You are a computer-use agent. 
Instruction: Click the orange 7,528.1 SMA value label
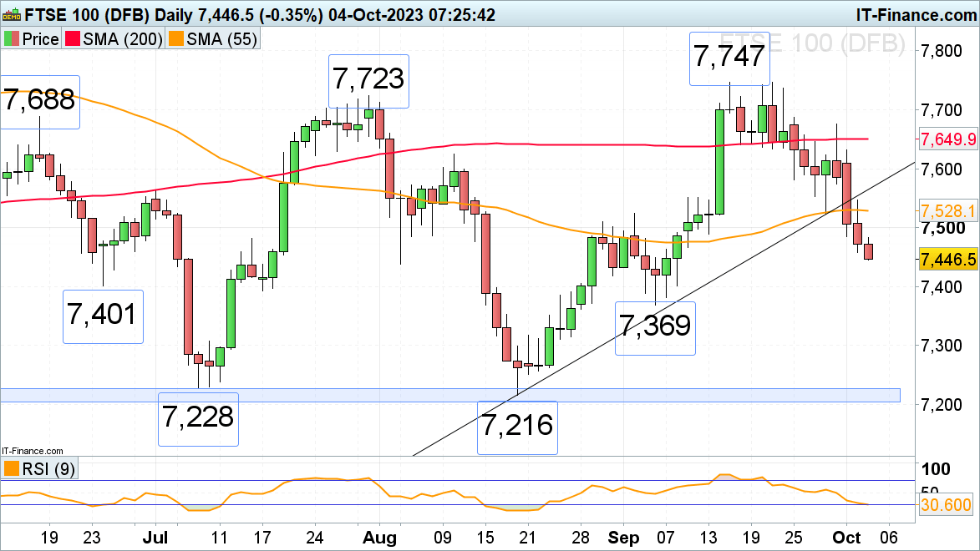(948, 210)
